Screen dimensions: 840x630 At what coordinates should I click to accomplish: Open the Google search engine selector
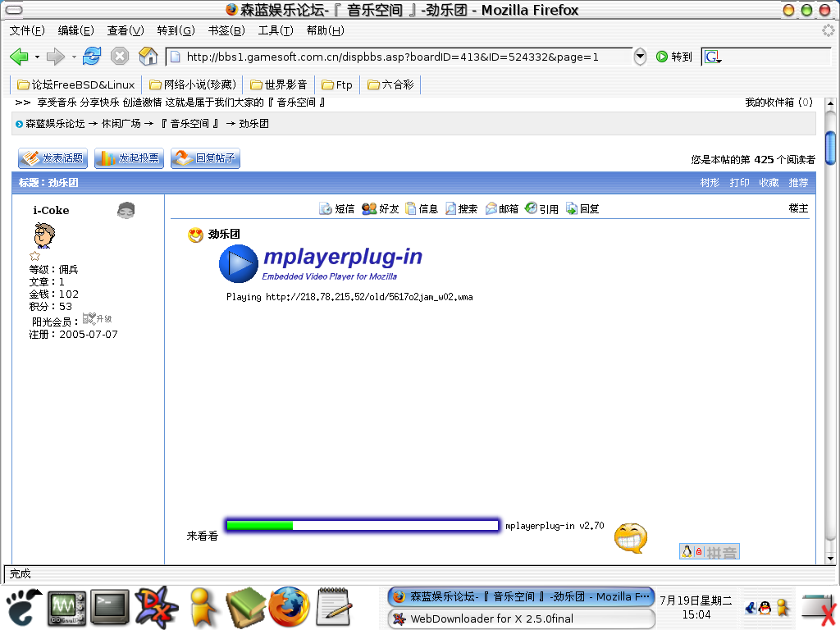point(713,57)
